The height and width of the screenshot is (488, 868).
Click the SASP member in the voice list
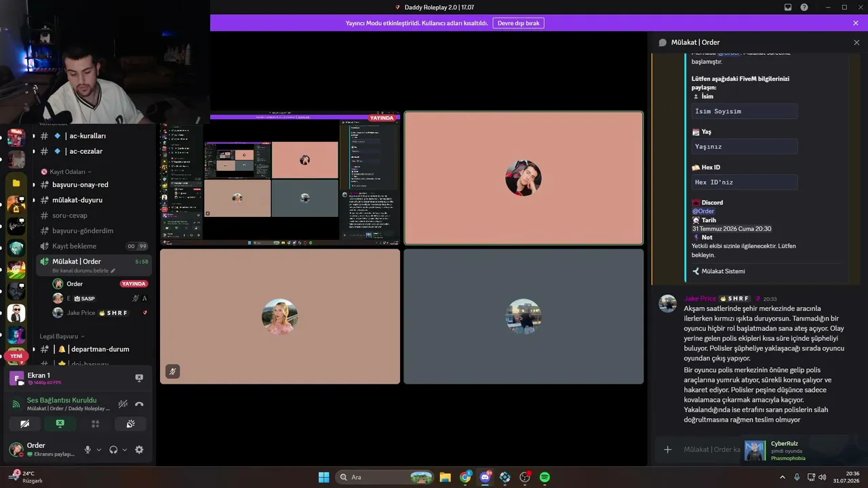[x=99, y=298]
